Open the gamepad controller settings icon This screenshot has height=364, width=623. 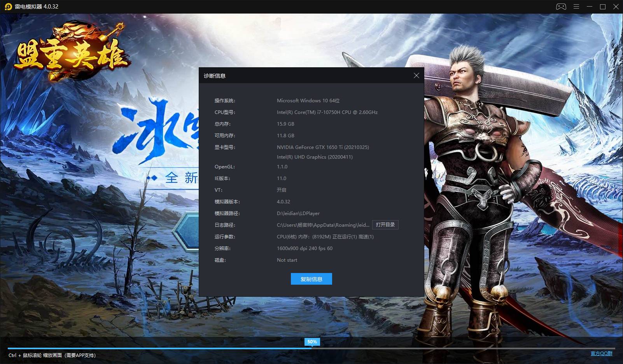click(x=561, y=7)
